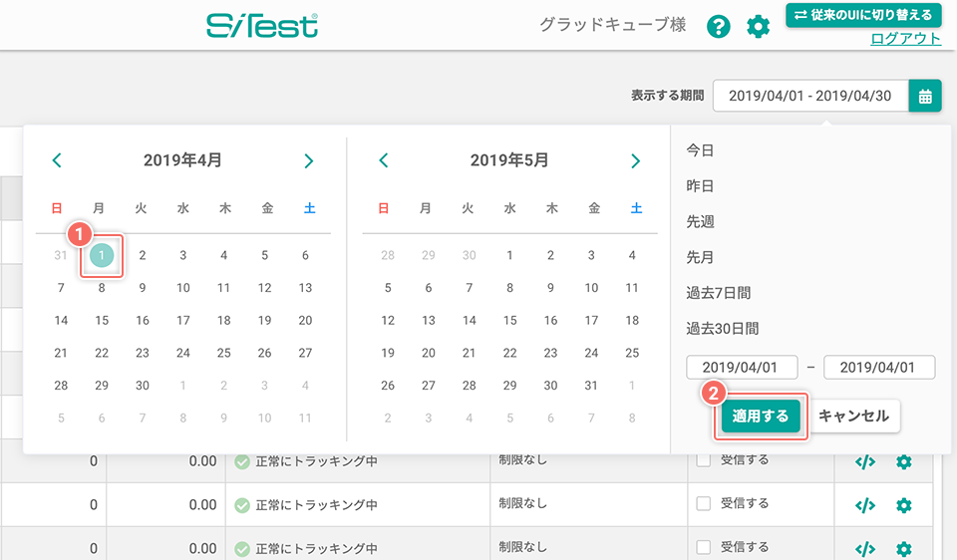
Task: Open tracking code icon in middle table row
Action: tap(865, 505)
